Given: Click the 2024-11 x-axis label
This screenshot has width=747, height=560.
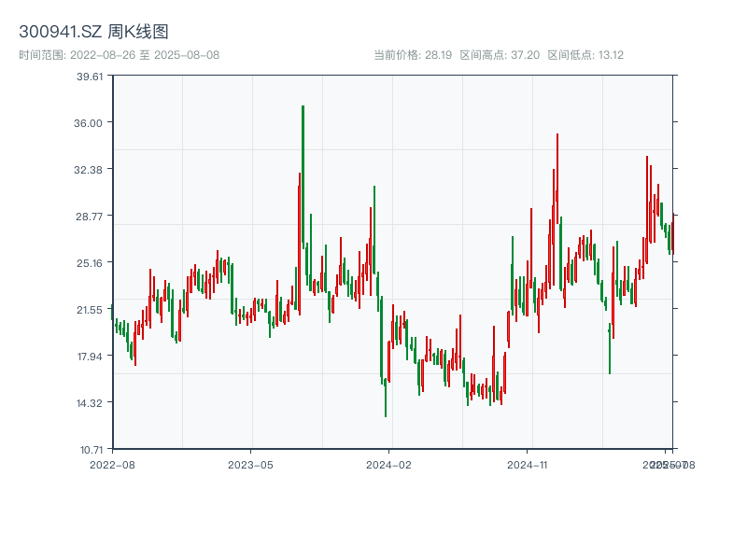Looking at the screenshot, I should [x=528, y=465].
